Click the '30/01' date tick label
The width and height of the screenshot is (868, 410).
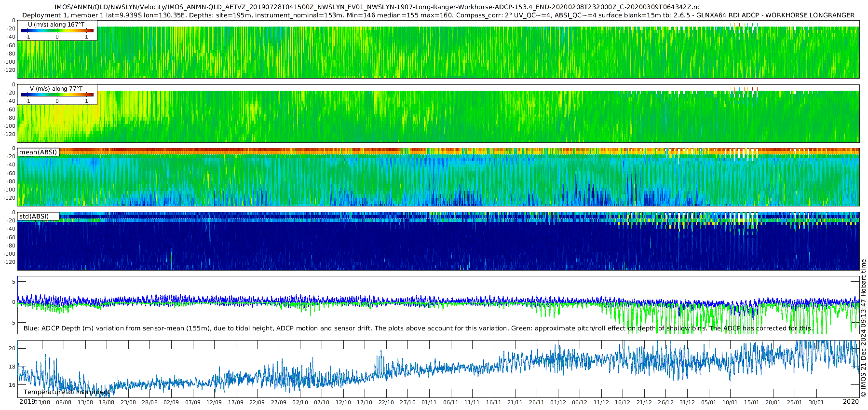point(816,402)
